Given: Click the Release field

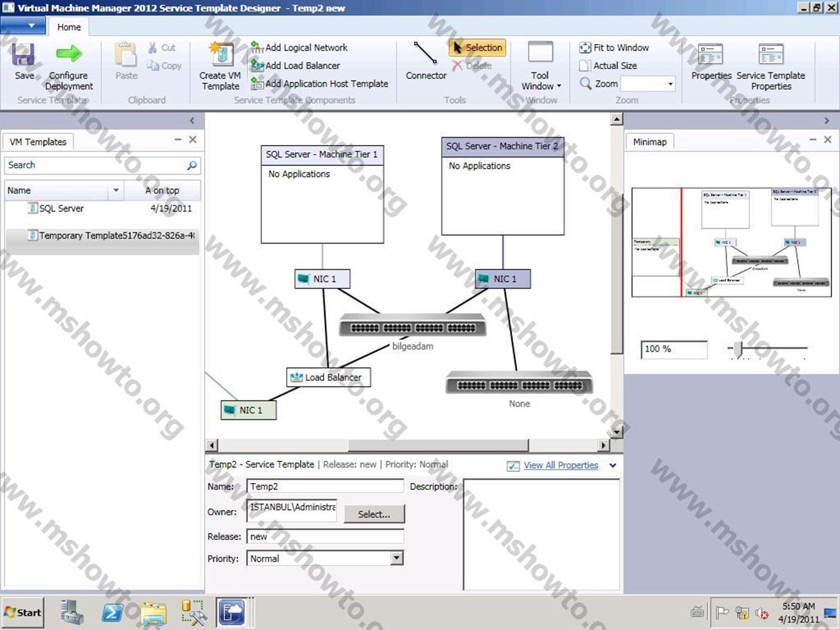Looking at the screenshot, I should (x=325, y=536).
